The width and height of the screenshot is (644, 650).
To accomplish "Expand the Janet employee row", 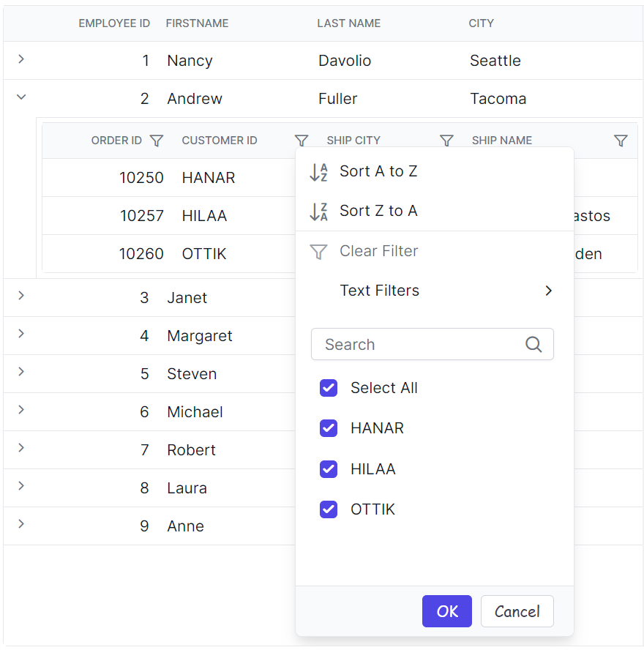I will click(x=21, y=296).
